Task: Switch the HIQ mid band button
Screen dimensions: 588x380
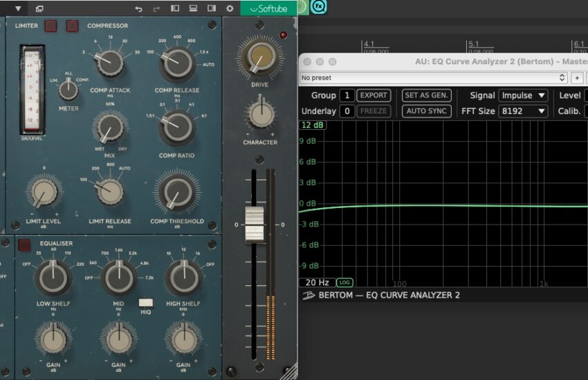Action: tap(145, 302)
